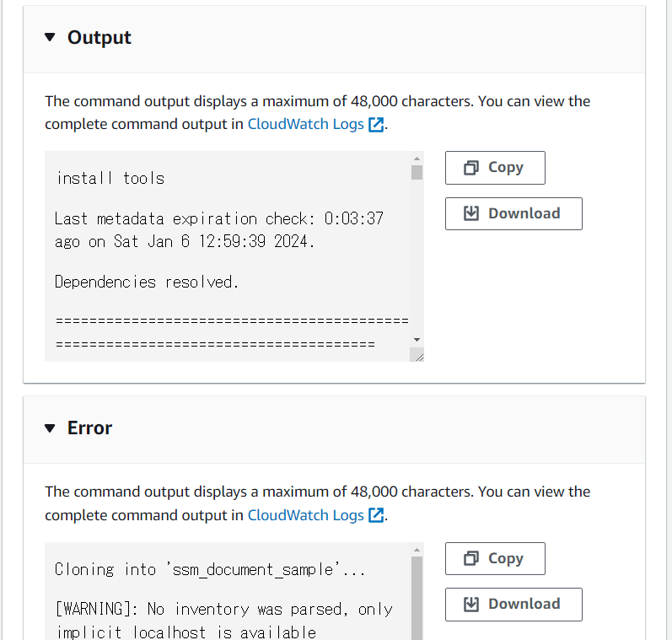
Task: Click copy icon in Output Copy button
Action: (x=471, y=168)
